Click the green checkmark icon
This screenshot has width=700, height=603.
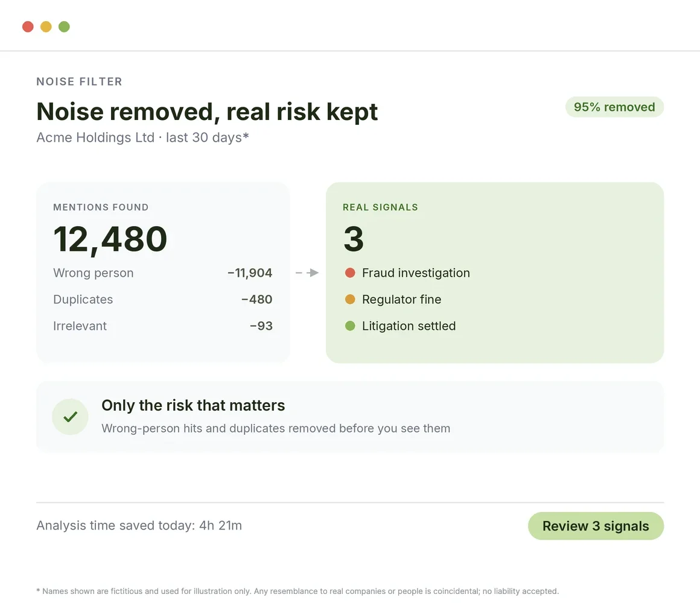70,417
